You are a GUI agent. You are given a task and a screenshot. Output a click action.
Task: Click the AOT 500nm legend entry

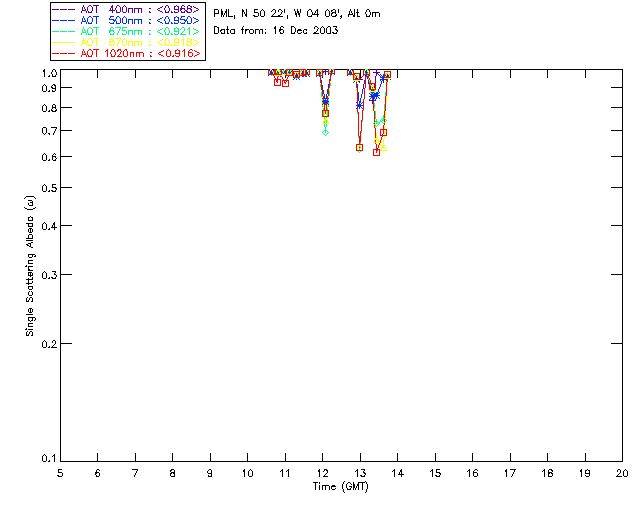(x=127, y=20)
